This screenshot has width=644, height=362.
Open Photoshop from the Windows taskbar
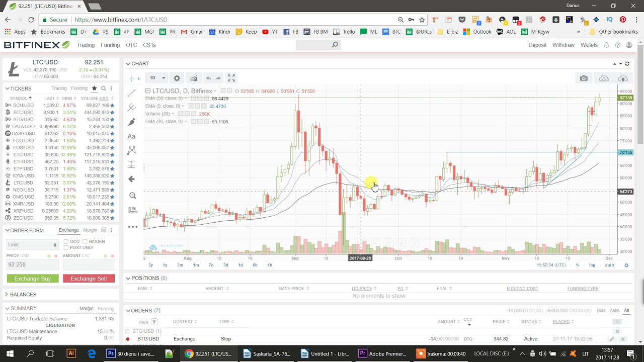[131, 353]
